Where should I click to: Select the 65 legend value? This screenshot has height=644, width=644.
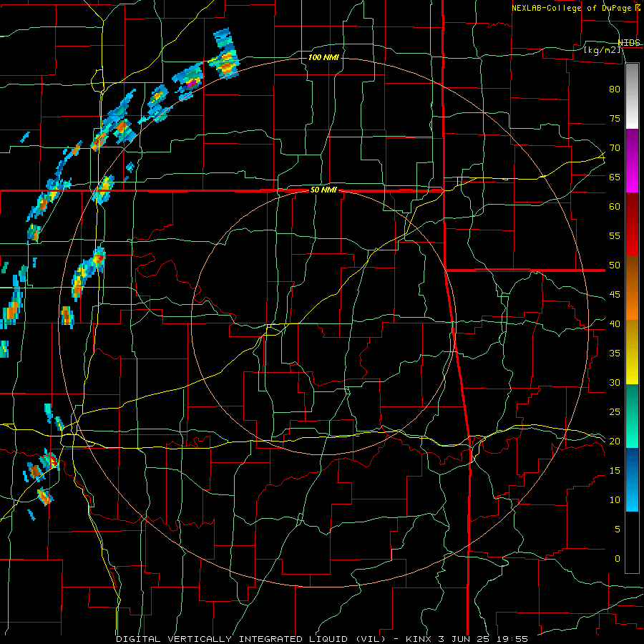[x=615, y=177]
